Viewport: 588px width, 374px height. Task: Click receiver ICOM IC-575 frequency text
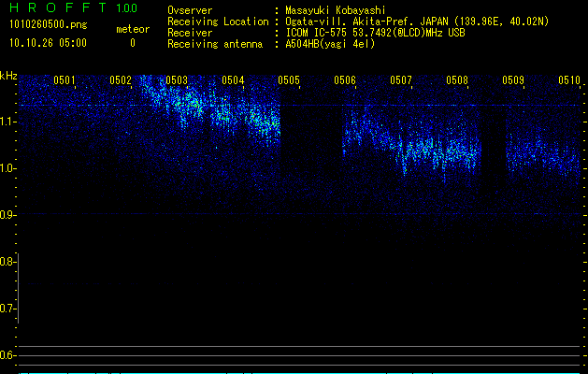[x=375, y=33]
